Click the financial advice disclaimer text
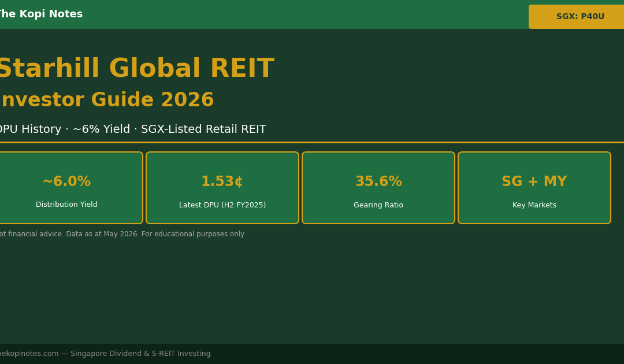This screenshot has width=624, height=364. pyautogui.click(x=122, y=234)
